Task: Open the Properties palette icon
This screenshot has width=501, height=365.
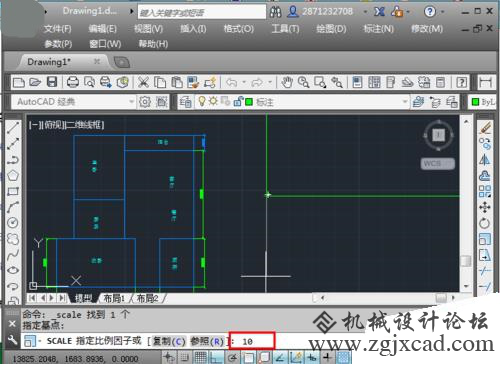Action: [x=357, y=82]
